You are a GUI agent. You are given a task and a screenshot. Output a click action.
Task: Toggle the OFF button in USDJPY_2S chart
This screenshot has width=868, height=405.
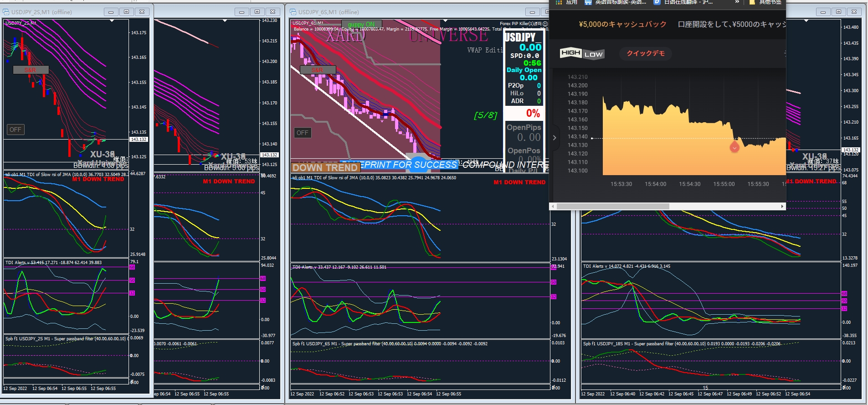(x=15, y=130)
